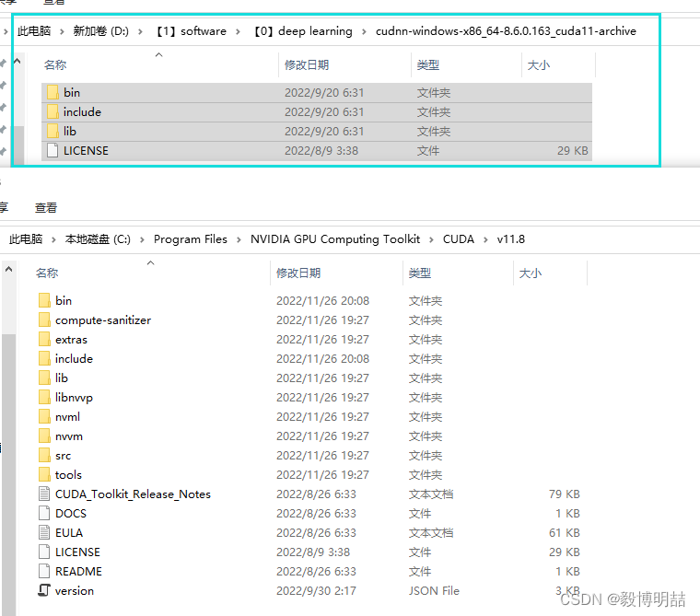The image size is (700, 616).
Task: Click the LICENSE file icon in CUDA v11.8 window
Action: [x=44, y=552]
